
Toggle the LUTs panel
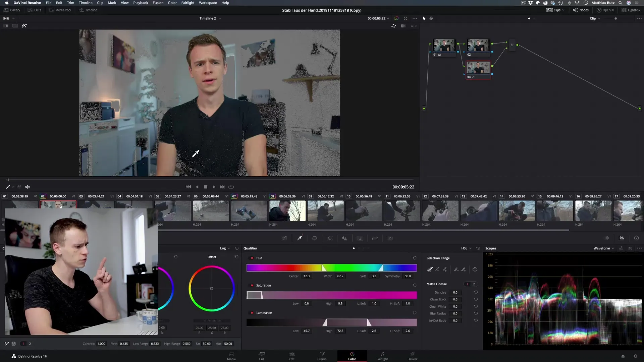click(35, 10)
